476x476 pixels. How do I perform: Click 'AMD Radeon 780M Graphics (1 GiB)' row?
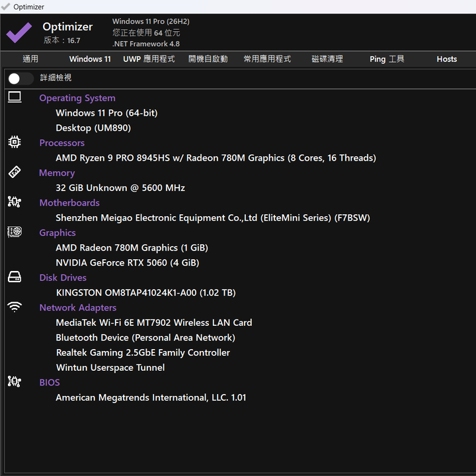132,248
